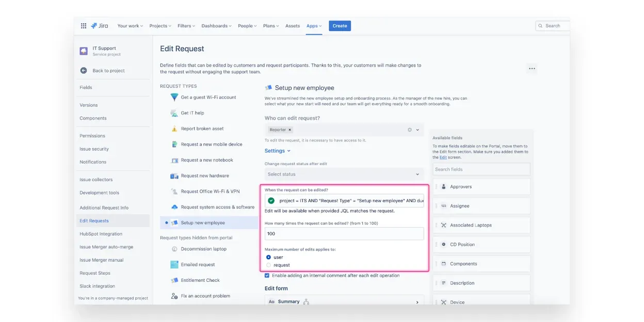Screen dimensions: 644x322
Task: Select the Get a guest Wi-Fi account icon
Action: [x=174, y=97]
